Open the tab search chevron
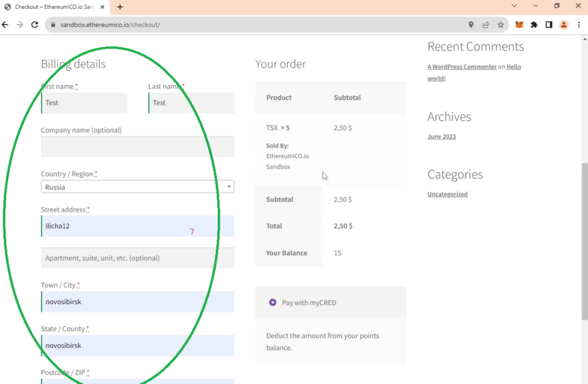The image size is (588, 384). click(x=514, y=6)
